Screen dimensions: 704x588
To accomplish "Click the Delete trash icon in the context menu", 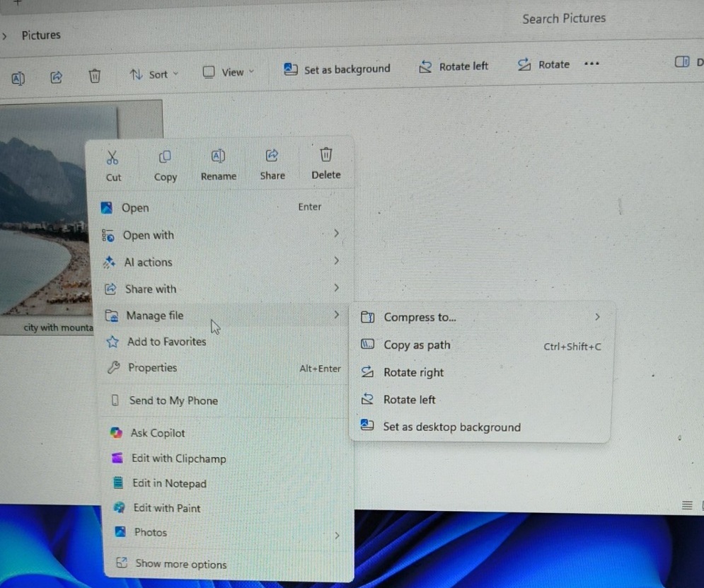I will tap(325, 154).
